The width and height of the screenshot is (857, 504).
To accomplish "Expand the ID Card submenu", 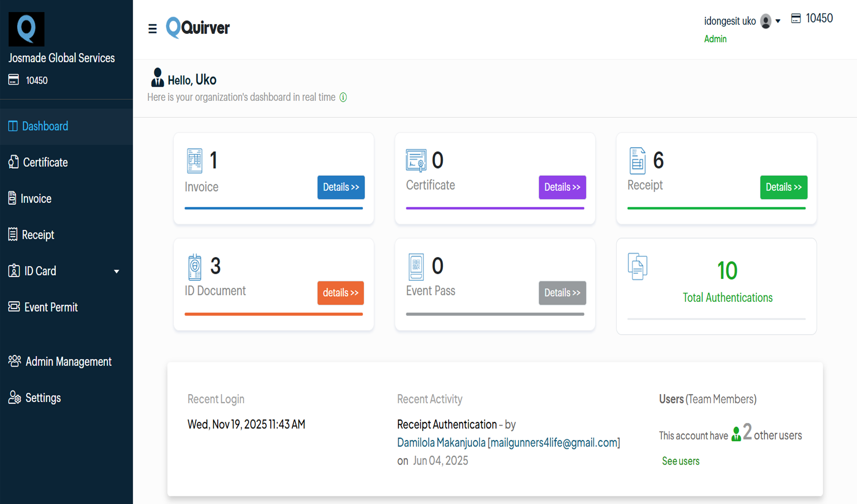I will (x=116, y=271).
